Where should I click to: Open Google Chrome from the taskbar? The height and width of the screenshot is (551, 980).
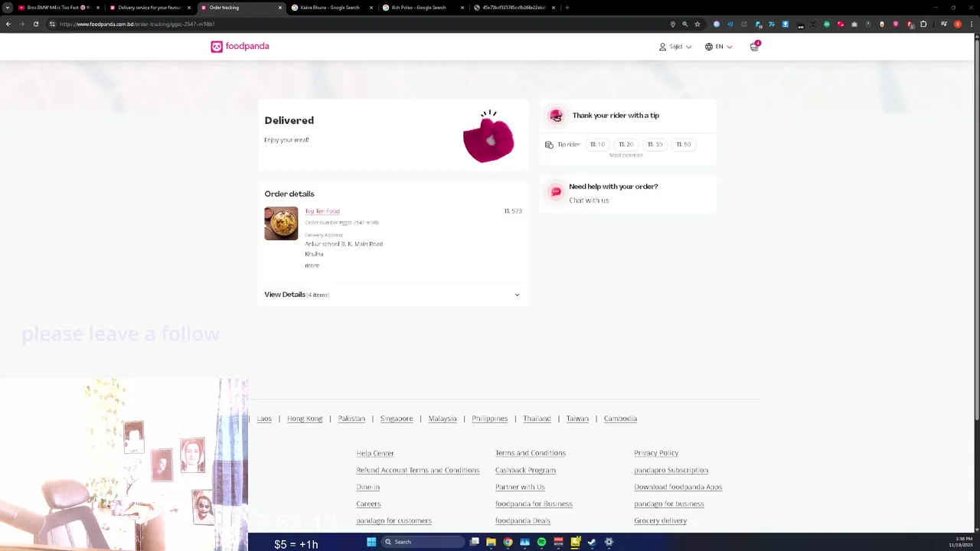(x=508, y=542)
